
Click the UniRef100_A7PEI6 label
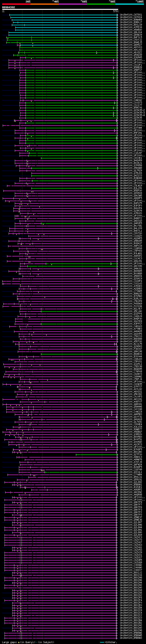tap(131, 27)
